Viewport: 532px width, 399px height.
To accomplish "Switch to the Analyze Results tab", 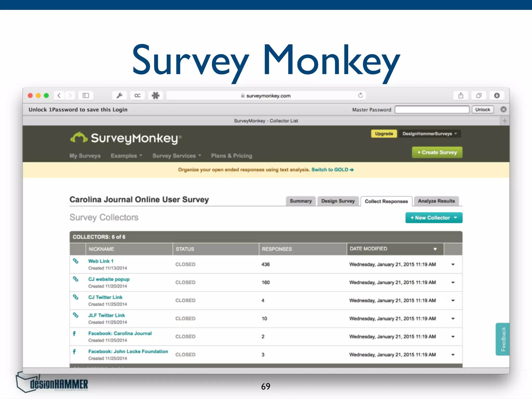I will 436,201.
